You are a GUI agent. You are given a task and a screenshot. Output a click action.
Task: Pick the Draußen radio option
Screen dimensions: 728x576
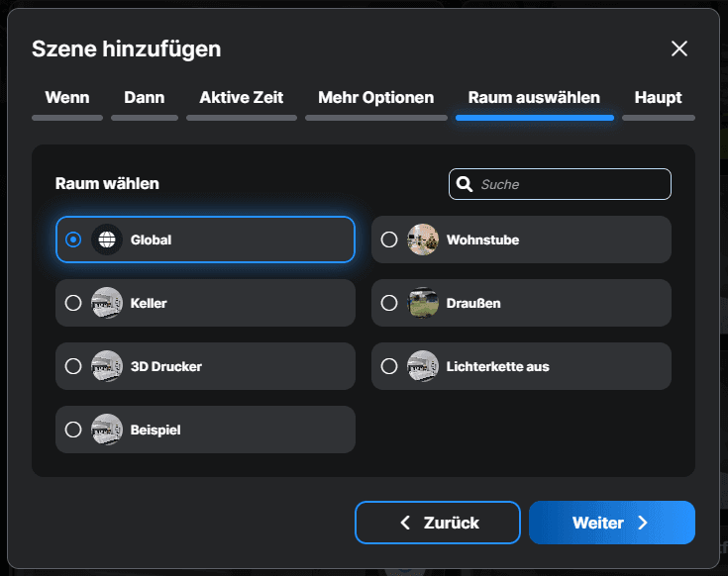389,303
